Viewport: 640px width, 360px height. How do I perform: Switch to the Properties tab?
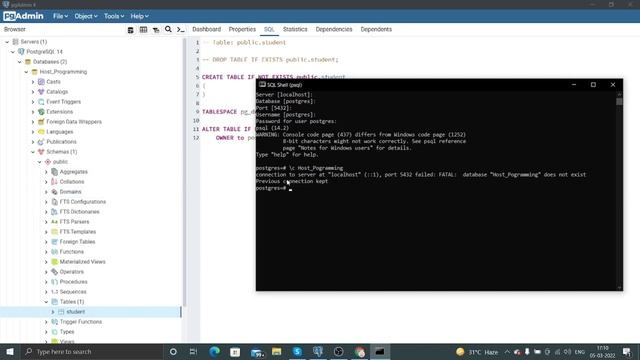click(242, 29)
